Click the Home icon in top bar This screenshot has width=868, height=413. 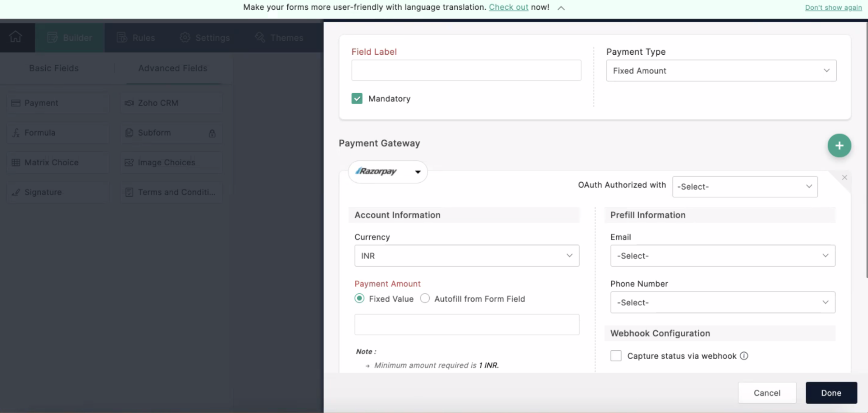16,37
